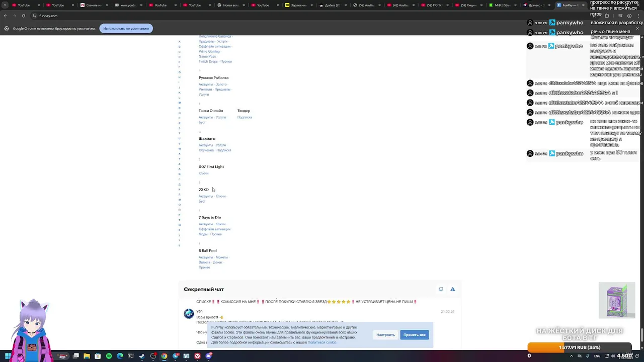Open Telegram from the taskbar
Screen dimensions: 644x362
click(x=175, y=356)
